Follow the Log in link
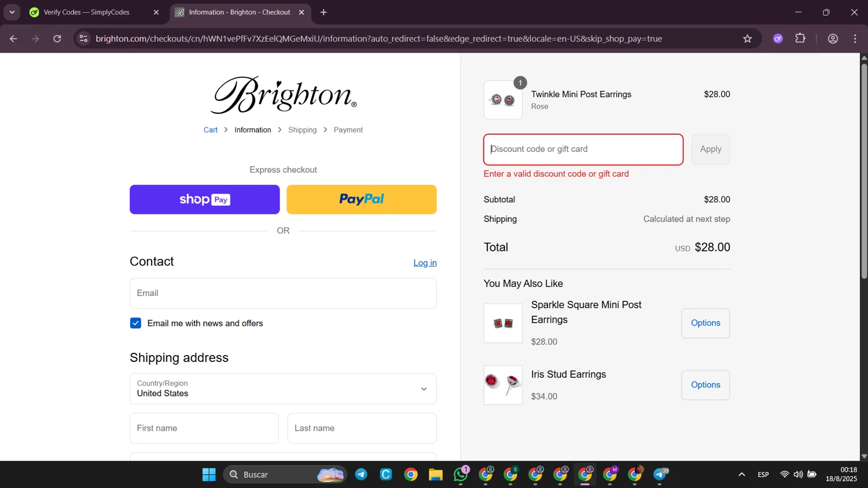Image resolution: width=868 pixels, height=488 pixels. click(425, 263)
